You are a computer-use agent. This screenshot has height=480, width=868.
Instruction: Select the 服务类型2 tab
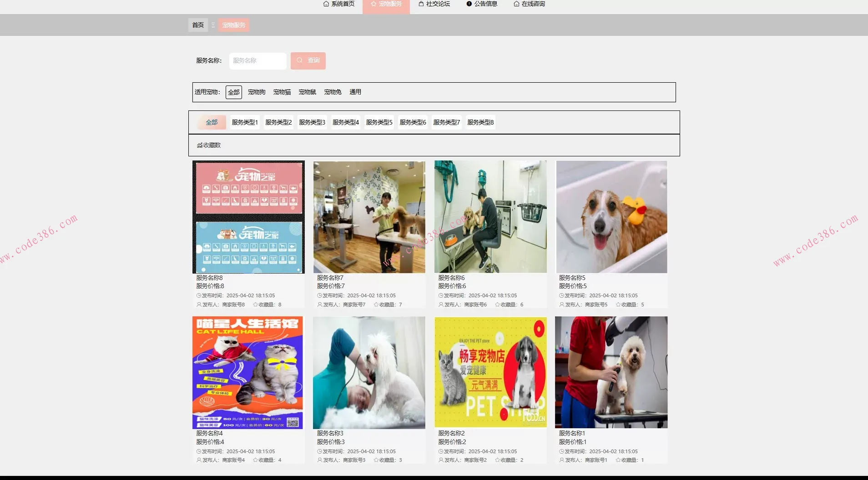[x=278, y=122]
